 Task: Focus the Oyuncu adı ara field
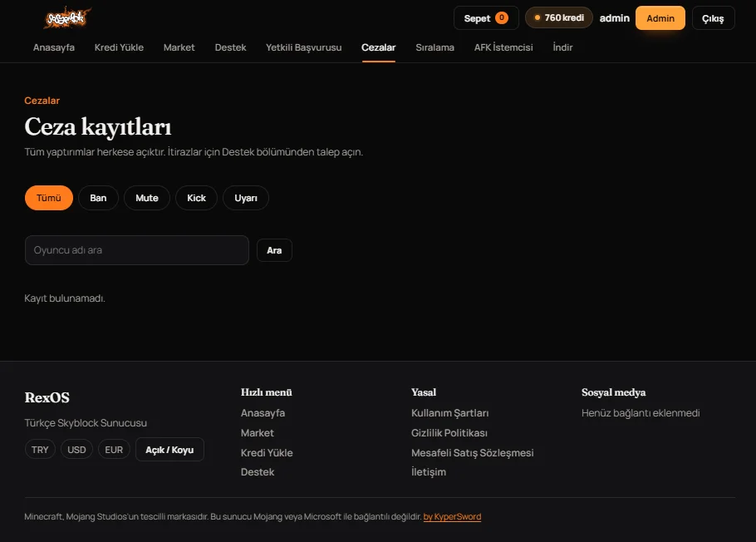[137, 250]
